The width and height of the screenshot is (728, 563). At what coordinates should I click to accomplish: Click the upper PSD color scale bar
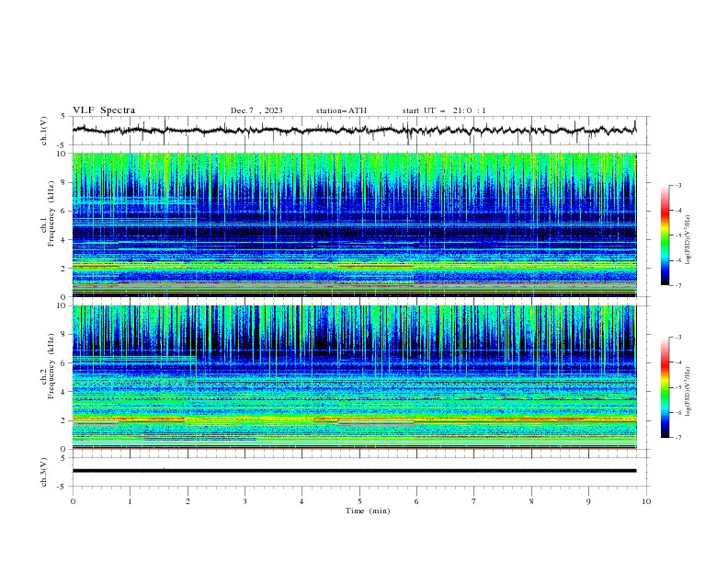click(665, 236)
